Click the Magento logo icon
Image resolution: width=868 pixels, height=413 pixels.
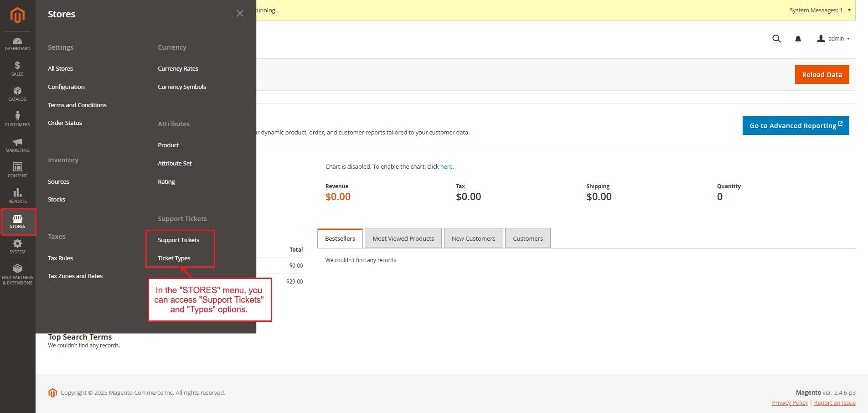tap(17, 15)
